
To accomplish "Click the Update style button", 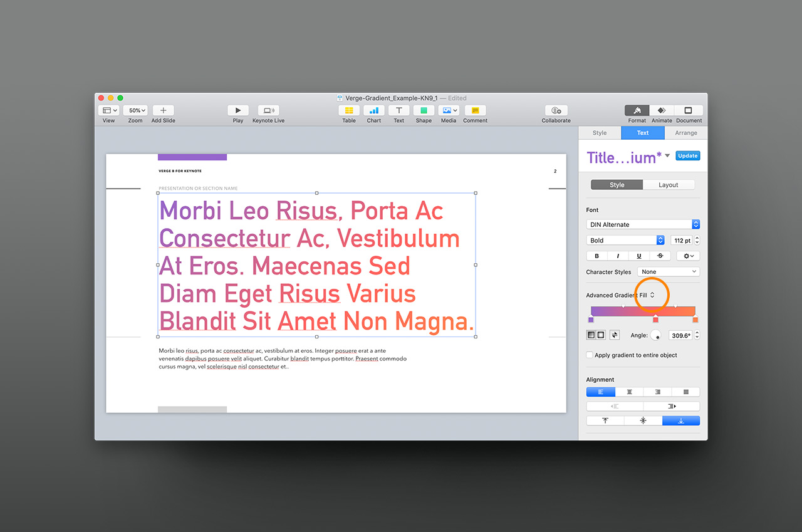I will click(687, 156).
